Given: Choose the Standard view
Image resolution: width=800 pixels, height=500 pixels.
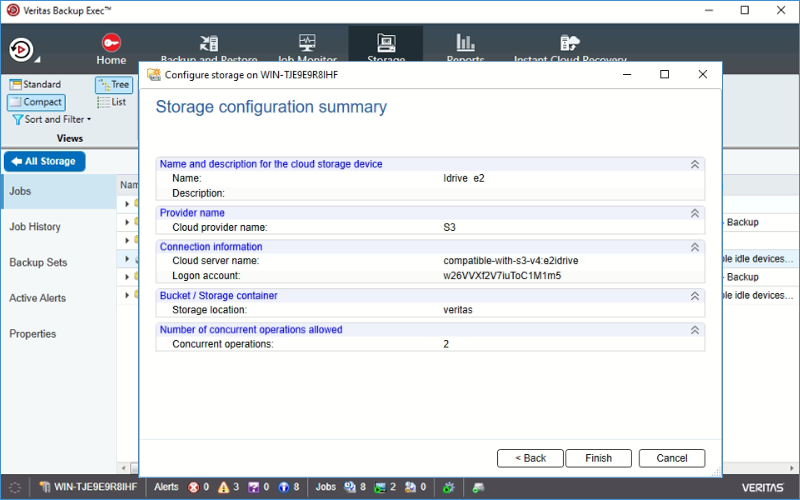Looking at the screenshot, I should point(36,84).
